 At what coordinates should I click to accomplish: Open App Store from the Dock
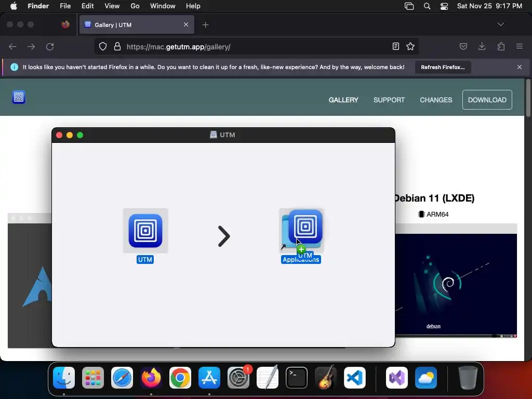209,378
